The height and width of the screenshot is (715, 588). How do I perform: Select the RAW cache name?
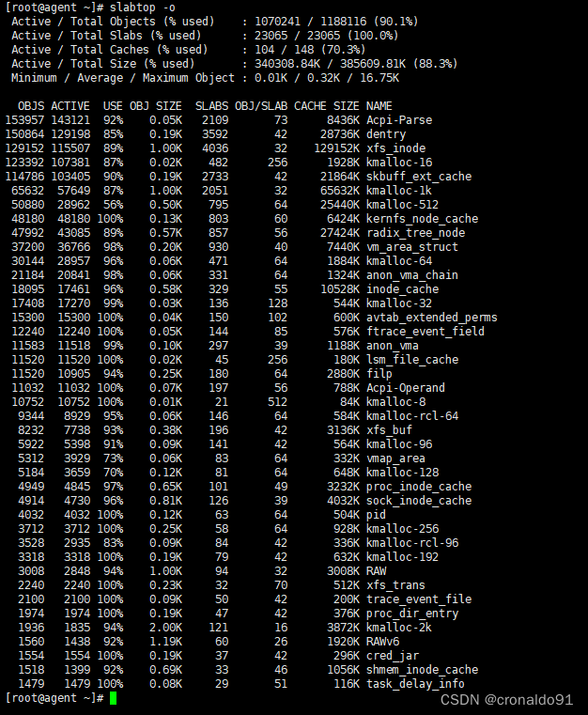376,572
